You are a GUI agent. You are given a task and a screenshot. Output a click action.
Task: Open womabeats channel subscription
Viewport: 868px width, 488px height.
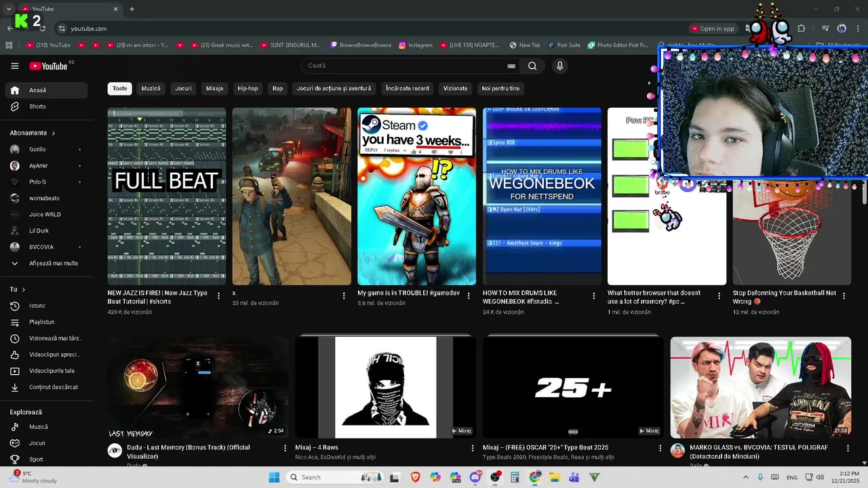[x=46, y=198]
